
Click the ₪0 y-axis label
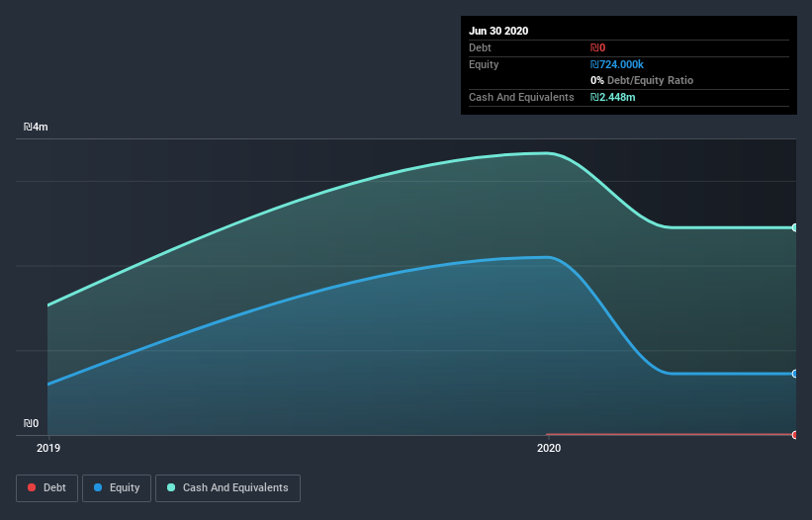coord(31,423)
